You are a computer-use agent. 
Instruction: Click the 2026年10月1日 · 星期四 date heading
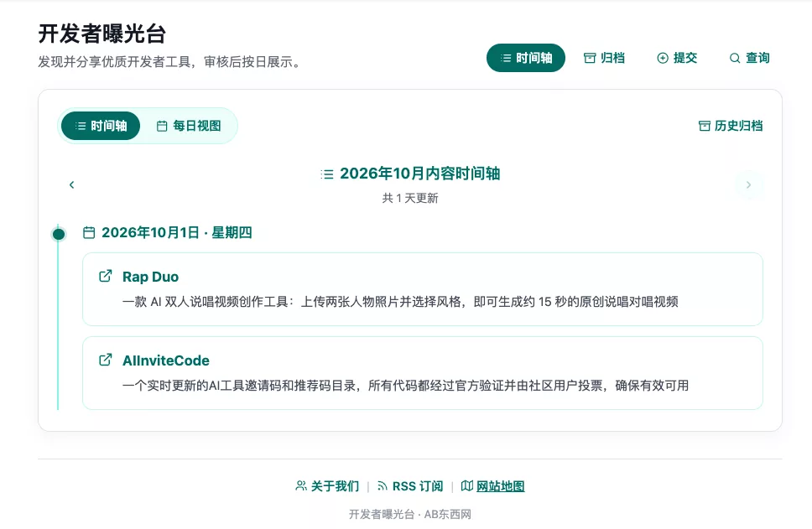pyautogui.click(x=168, y=233)
